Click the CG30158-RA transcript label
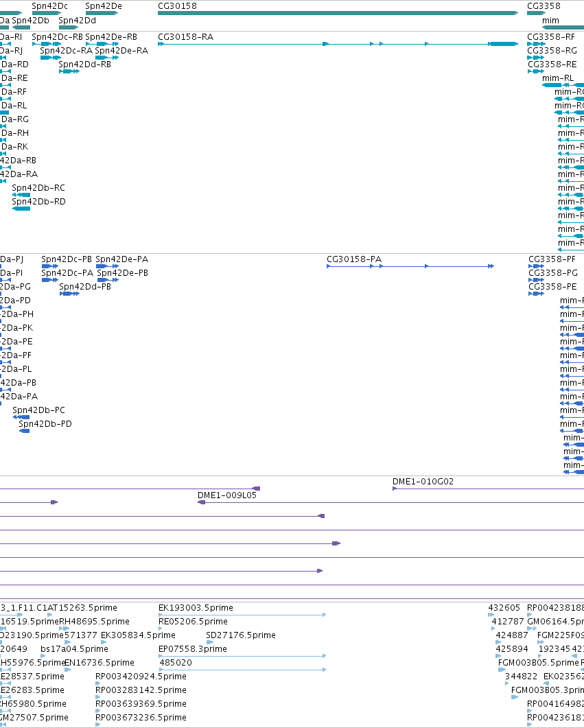 pyautogui.click(x=186, y=36)
